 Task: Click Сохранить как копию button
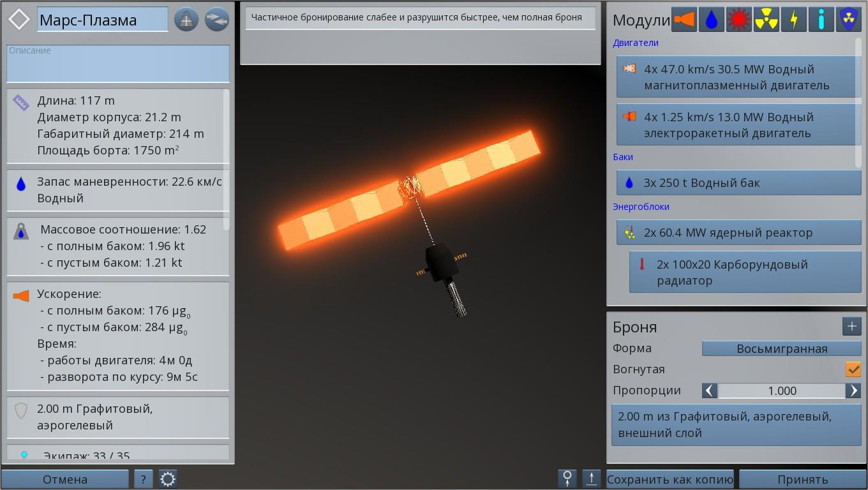(670, 479)
